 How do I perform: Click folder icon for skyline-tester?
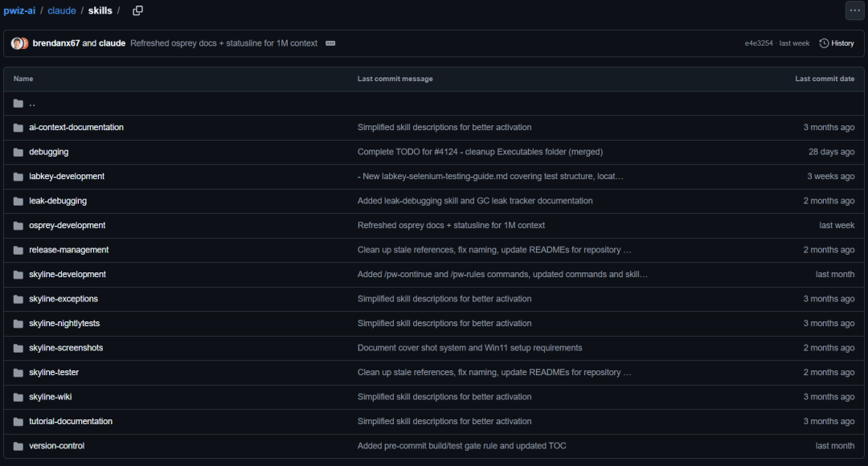click(18, 373)
